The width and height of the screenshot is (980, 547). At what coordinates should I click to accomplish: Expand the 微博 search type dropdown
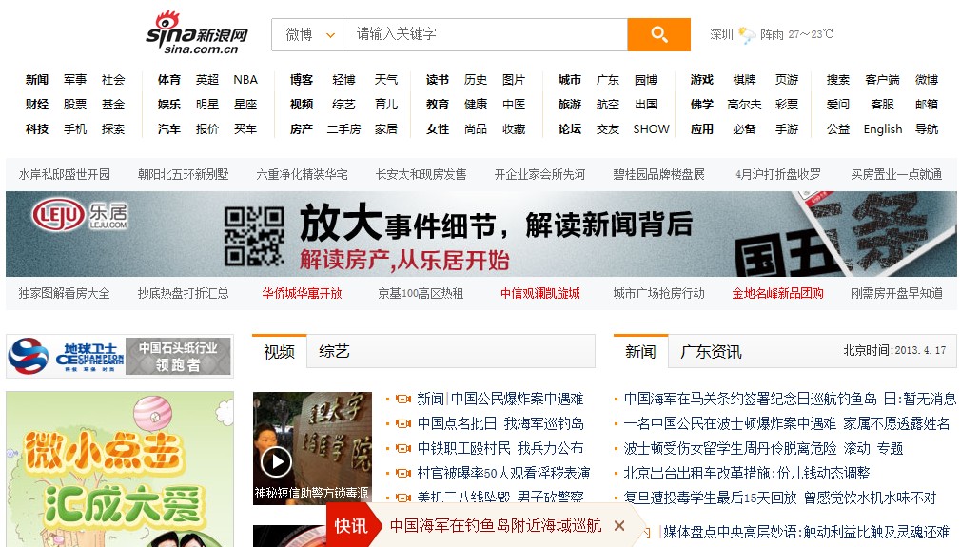(307, 35)
